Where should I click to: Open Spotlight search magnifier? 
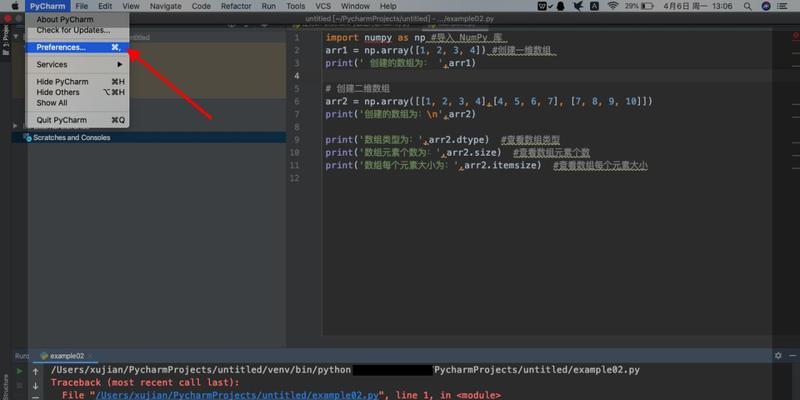pos(747,6)
